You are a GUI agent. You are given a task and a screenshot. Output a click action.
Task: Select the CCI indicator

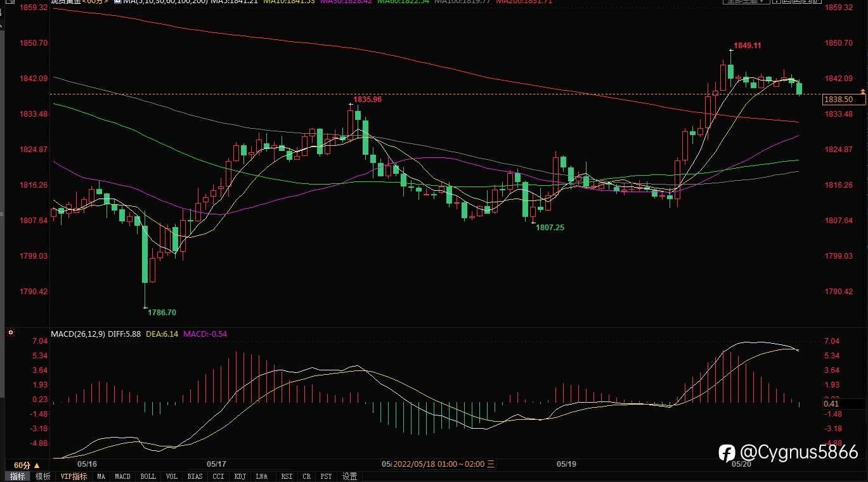218,476
